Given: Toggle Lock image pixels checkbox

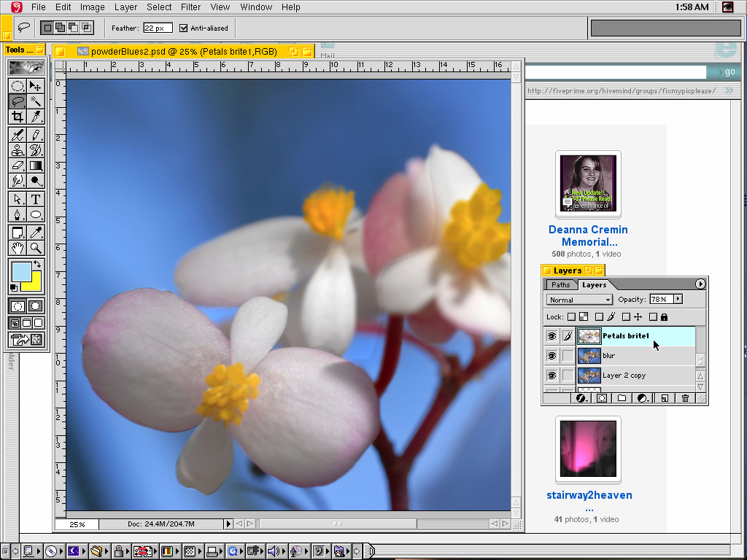Looking at the screenshot, I should click(599, 316).
